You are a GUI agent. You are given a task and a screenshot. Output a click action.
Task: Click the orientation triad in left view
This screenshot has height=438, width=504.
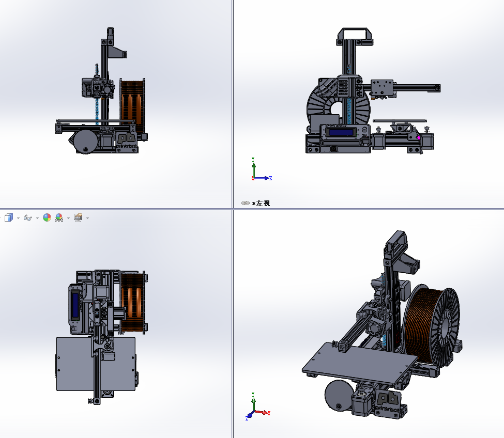[x=261, y=169]
